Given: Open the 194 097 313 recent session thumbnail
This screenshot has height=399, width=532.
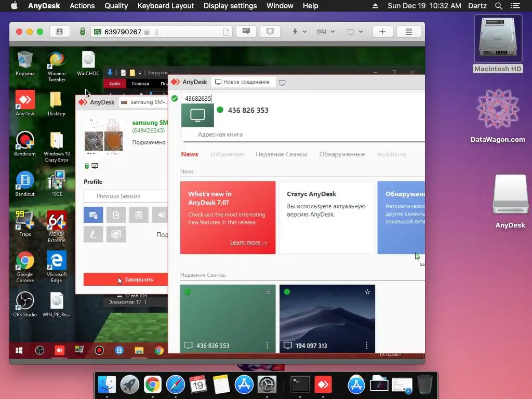Looking at the screenshot, I should pos(327,318).
